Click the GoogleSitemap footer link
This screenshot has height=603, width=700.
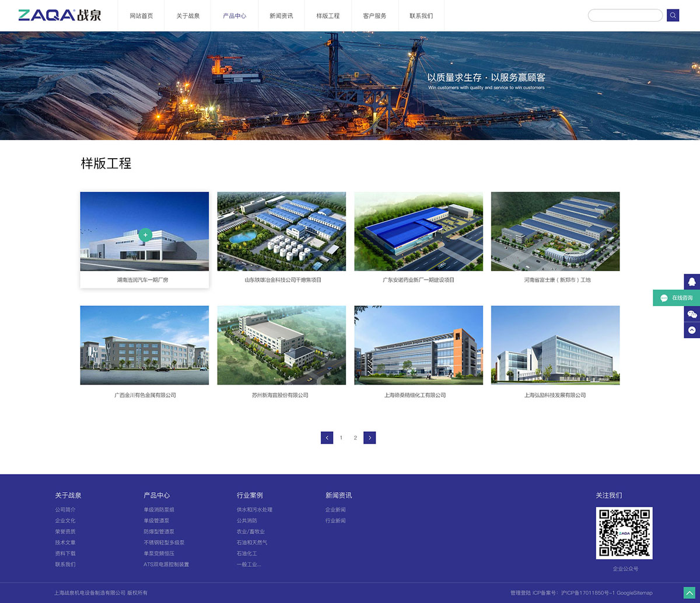(635, 593)
